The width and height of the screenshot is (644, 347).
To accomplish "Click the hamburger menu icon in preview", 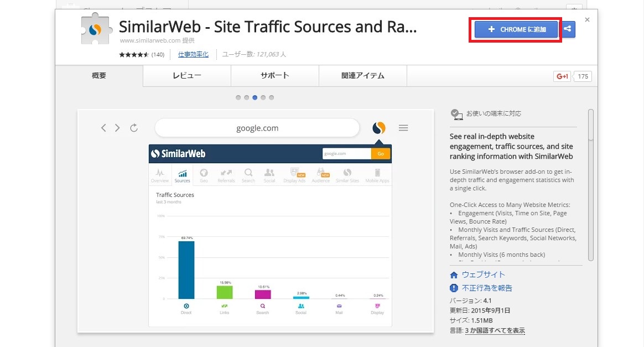I will point(403,128).
